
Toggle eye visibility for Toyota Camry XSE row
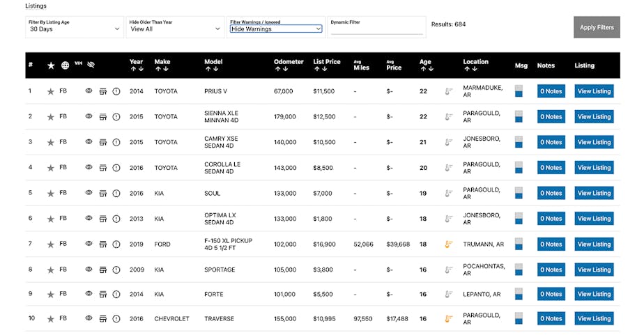[x=89, y=141]
